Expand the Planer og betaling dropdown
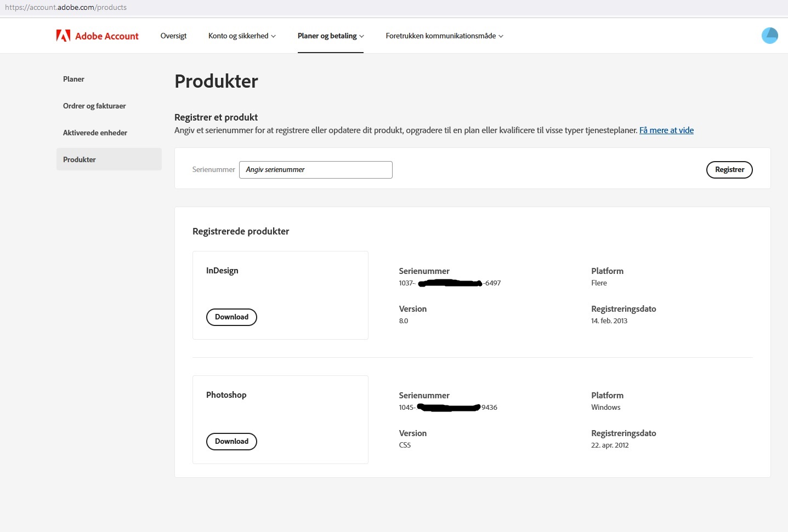Viewport: 788px width, 532px height. click(x=330, y=36)
